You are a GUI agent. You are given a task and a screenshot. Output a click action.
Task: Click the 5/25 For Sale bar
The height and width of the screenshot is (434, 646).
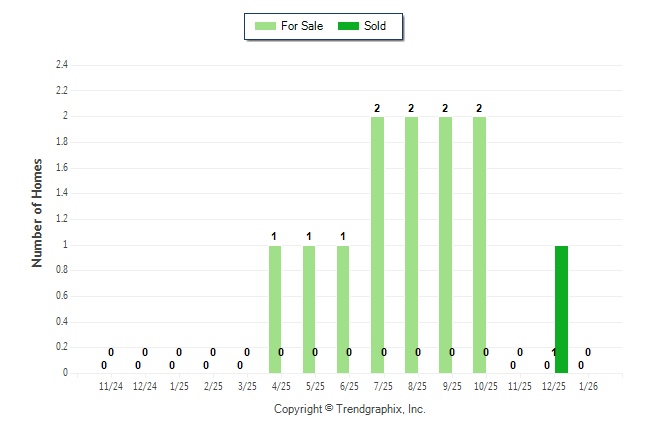click(309, 309)
